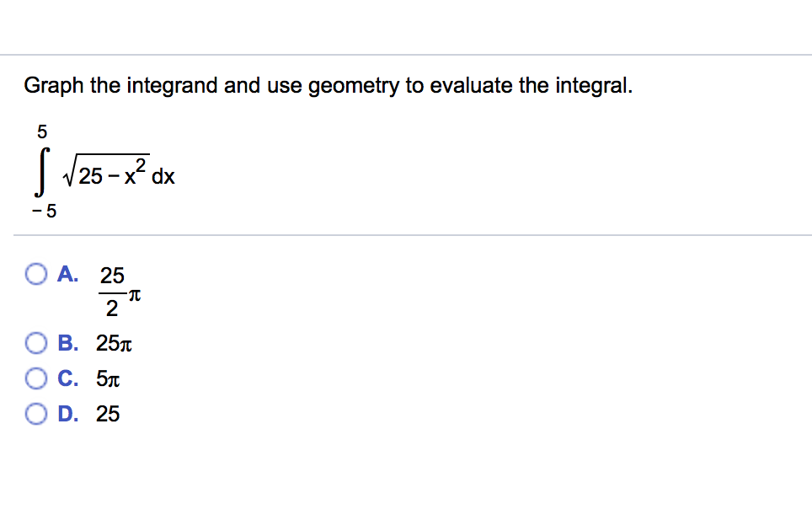This screenshot has width=812, height=531.
Task: Select radio button for answer D
Action: pos(37,414)
